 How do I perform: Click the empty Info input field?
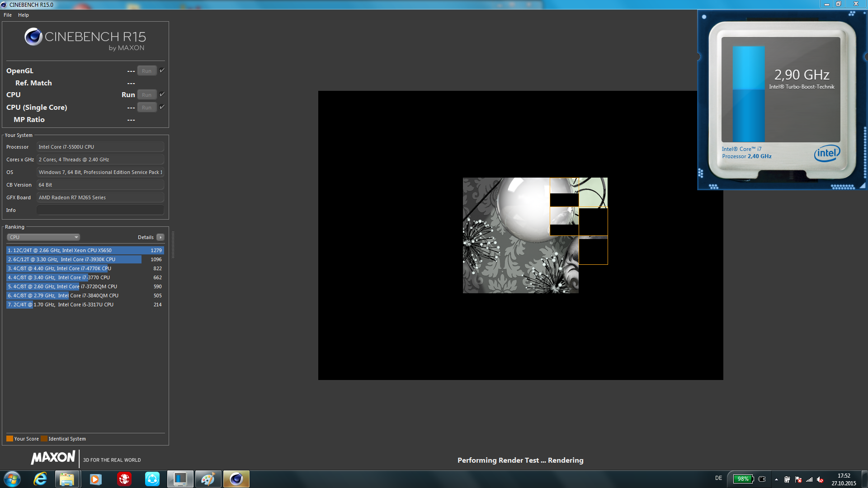100,210
